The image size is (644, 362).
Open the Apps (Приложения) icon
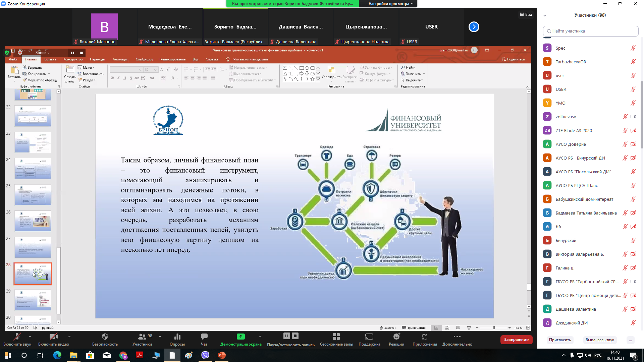(424, 337)
